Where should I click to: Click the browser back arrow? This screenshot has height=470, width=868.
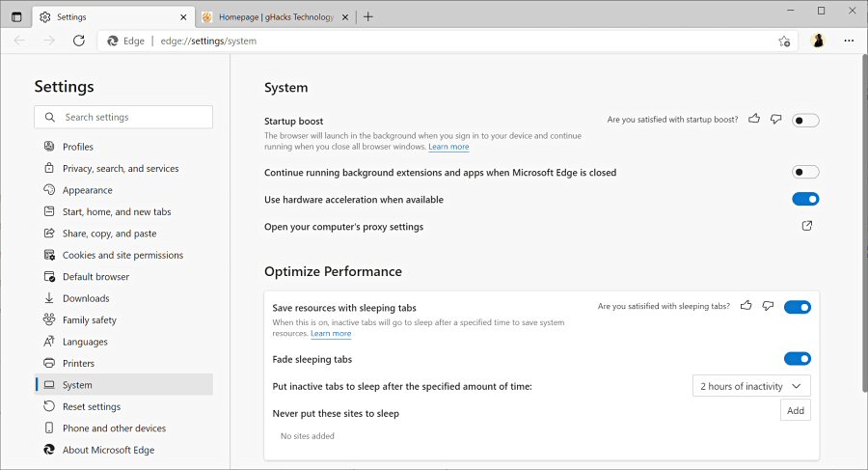click(x=19, y=41)
